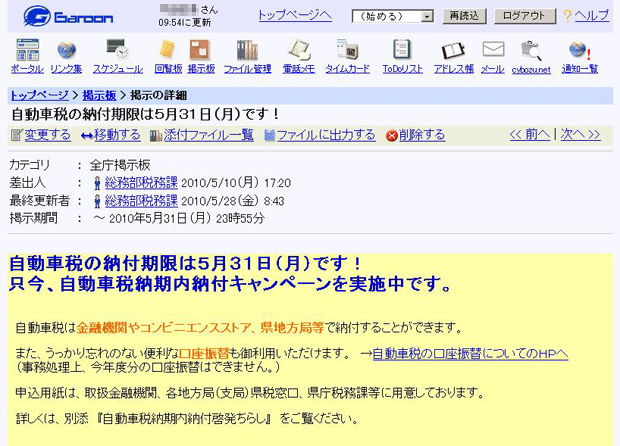Open the ポータル portal icon
620x446 pixels.
tap(27, 50)
